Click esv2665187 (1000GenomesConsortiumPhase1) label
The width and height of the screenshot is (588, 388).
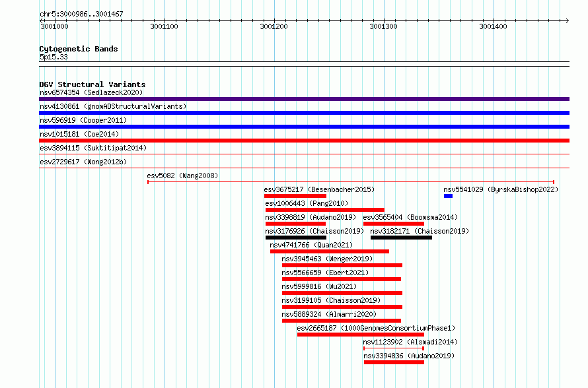[x=376, y=328]
